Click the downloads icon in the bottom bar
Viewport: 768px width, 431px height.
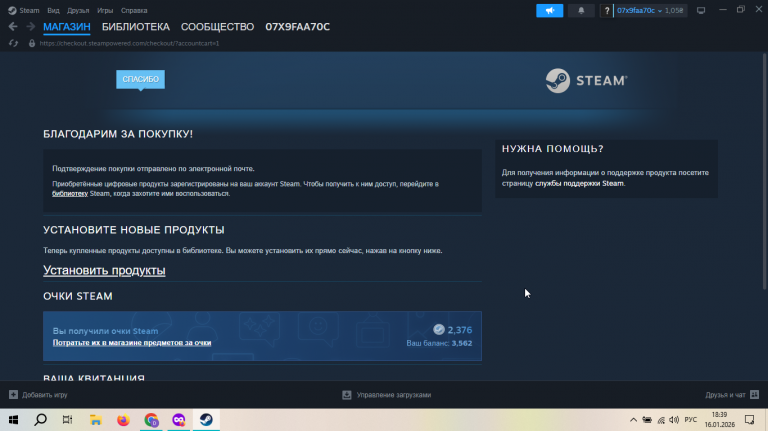pos(347,395)
